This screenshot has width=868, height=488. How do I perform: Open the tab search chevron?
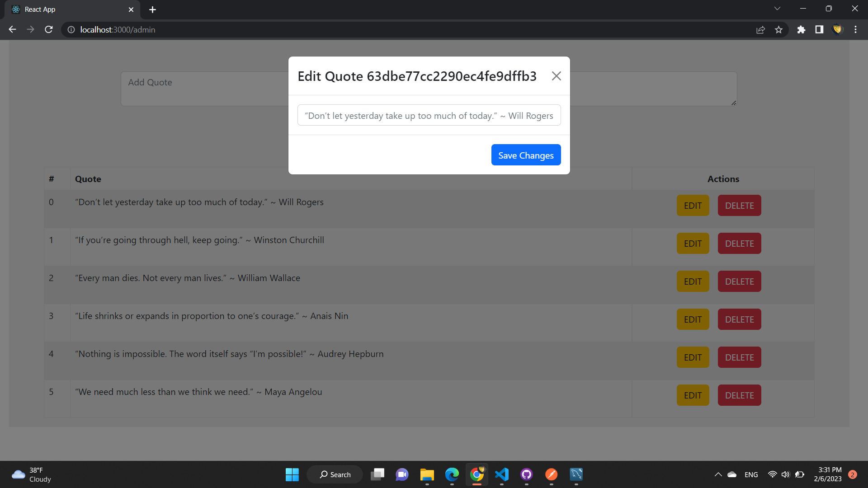click(x=777, y=8)
